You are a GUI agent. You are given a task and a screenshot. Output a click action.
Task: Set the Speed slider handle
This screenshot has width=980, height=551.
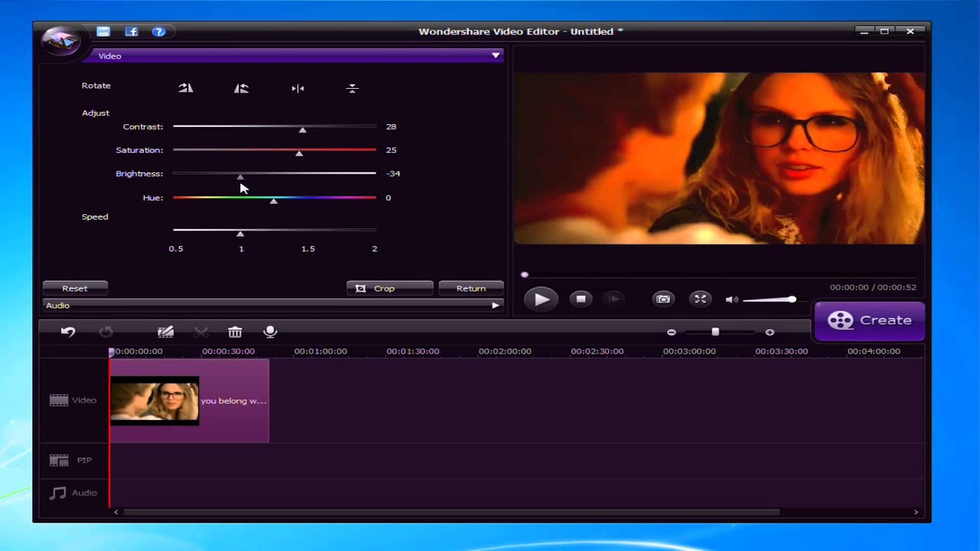pos(240,233)
